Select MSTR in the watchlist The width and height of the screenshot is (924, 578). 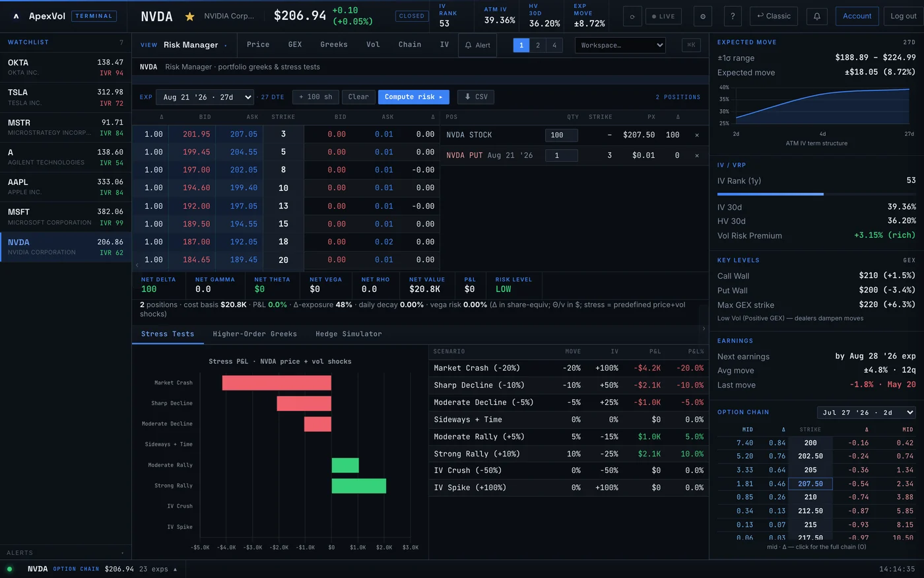click(65, 127)
